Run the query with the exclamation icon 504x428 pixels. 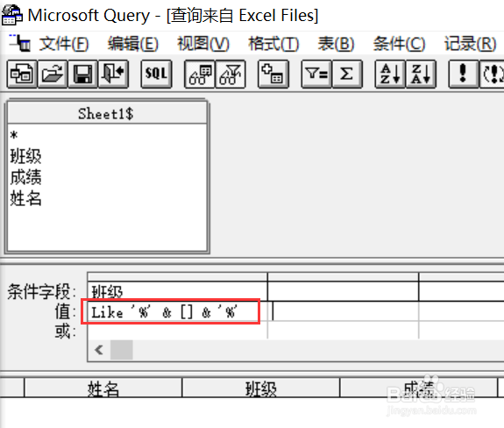(x=463, y=74)
